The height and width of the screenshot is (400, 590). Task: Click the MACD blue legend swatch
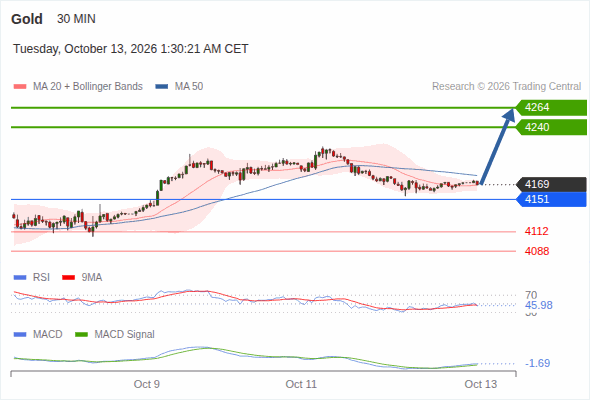(20, 335)
